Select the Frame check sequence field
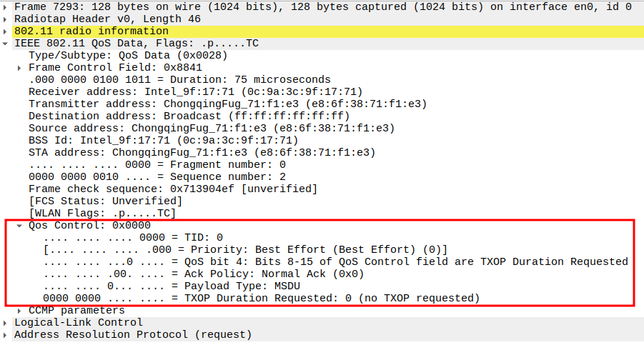The width and height of the screenshot is (644, 345). [172, 189]
